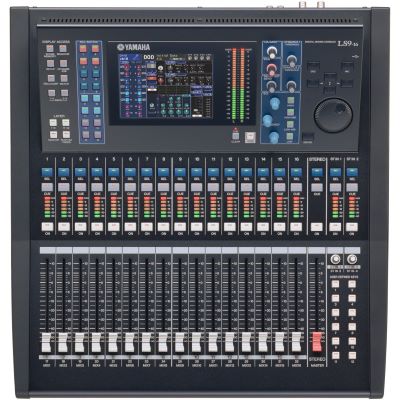
Task: Toggle channel 3 ON key
Action: (80, 227)
